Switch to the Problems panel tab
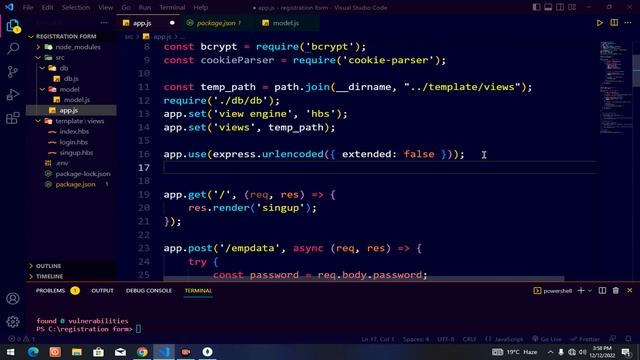Screen dimensions: 640x360 click(x=50, y=291)
